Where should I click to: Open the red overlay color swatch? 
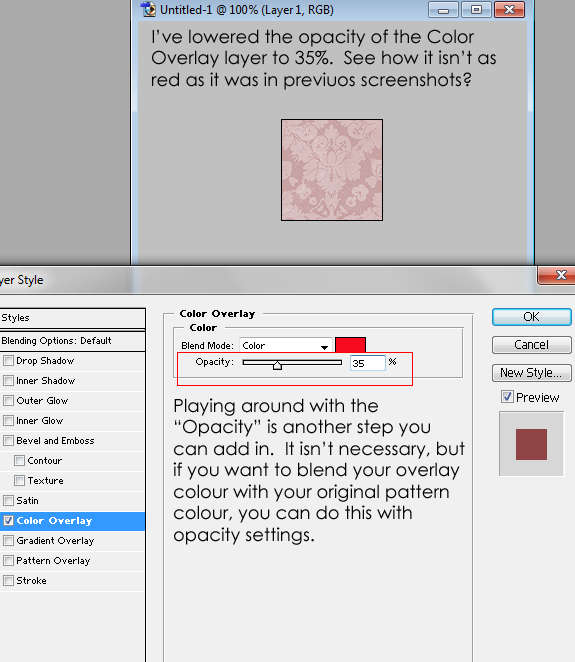coord(350,345)
